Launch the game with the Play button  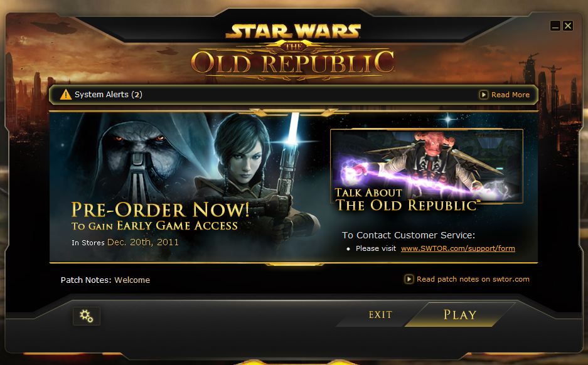click(460, 314)
